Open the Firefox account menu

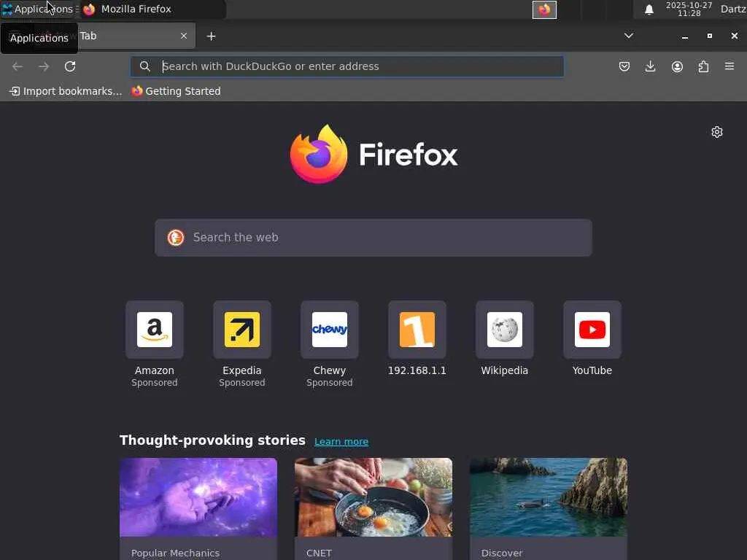tap(677, 66)
